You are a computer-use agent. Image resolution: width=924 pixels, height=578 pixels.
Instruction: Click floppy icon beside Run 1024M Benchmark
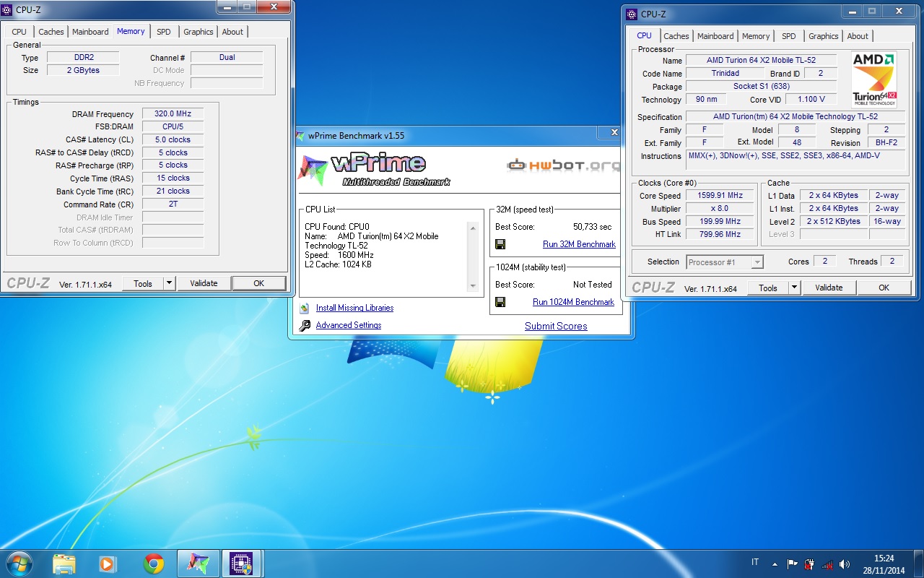pos(500,302)
